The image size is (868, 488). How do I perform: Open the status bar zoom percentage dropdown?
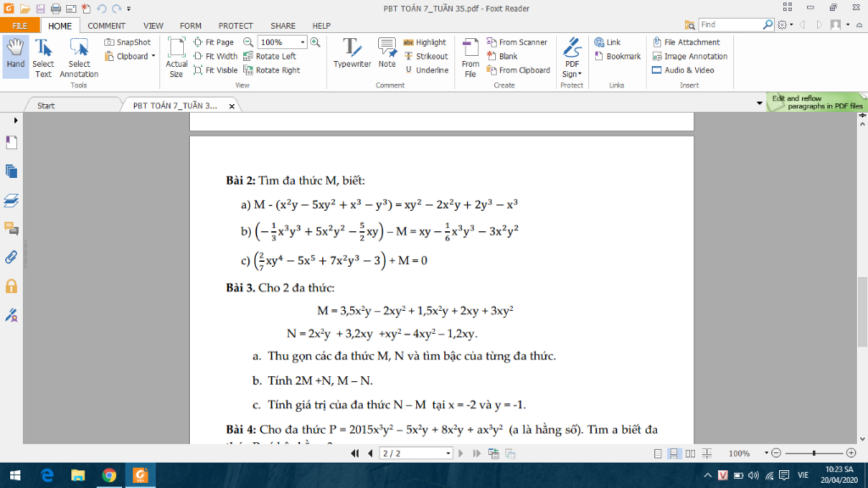(x=766, y=453)
